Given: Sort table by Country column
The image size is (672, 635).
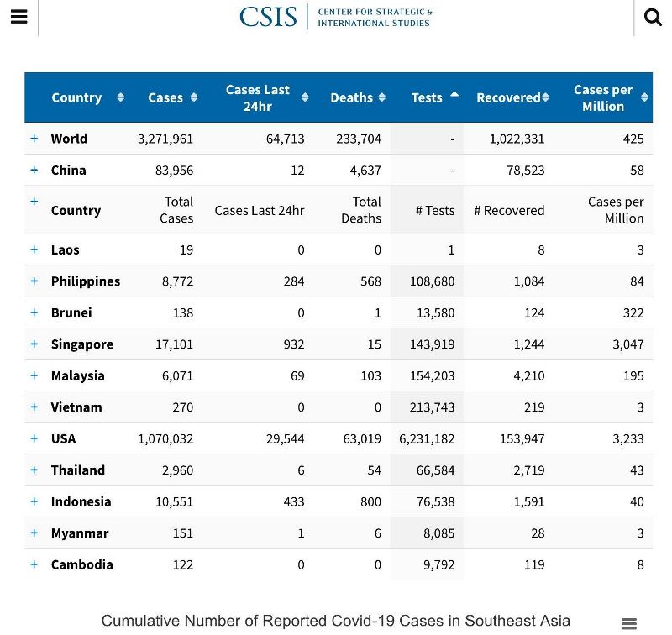Looking at the screenshot, I should click(87, 97).
